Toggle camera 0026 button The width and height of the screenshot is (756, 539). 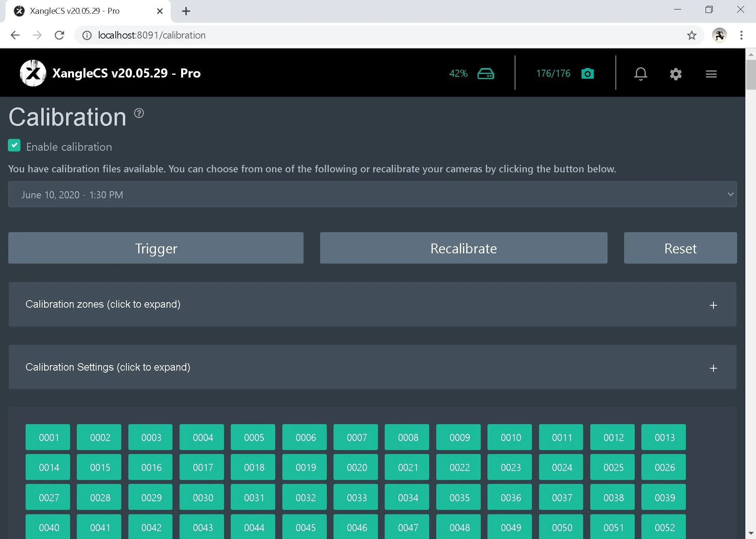point(664,467)
